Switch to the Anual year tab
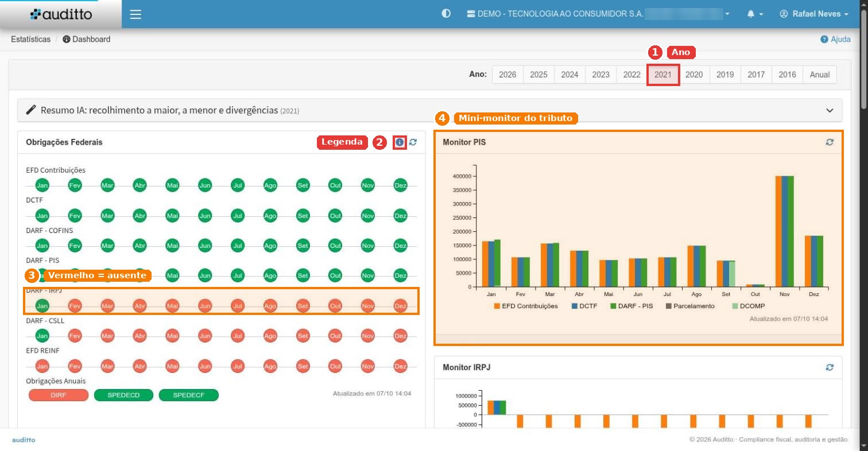The width and height of the screenshot is (868, 451). click(820, 75)
